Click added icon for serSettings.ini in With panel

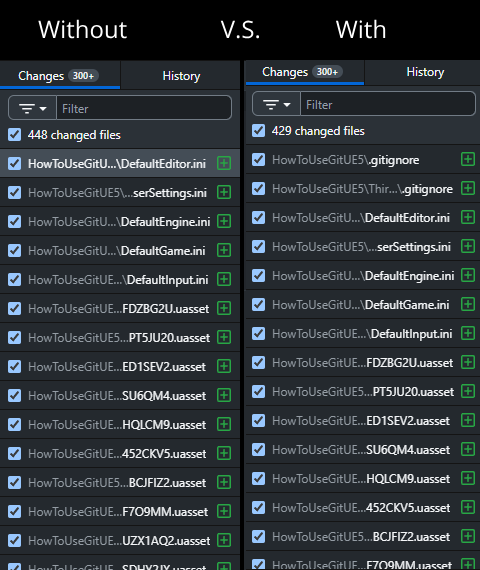468,246
